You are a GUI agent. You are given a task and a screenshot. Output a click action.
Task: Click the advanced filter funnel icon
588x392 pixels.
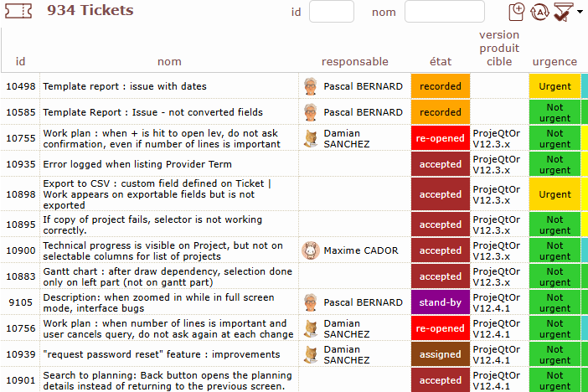click(x=563, y=12)
